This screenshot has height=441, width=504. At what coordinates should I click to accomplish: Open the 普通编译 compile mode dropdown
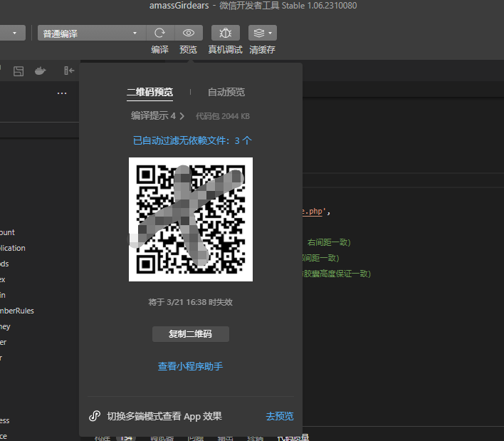(92, 33)
